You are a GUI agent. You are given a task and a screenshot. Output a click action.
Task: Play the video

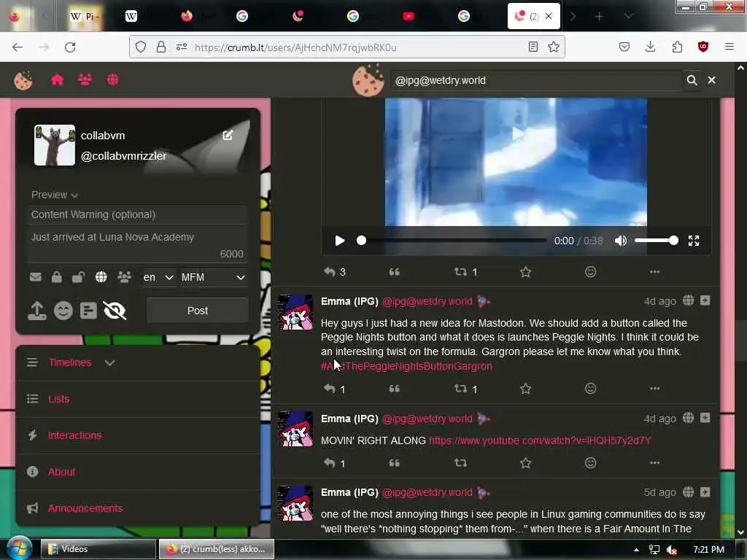coord(339,241)
